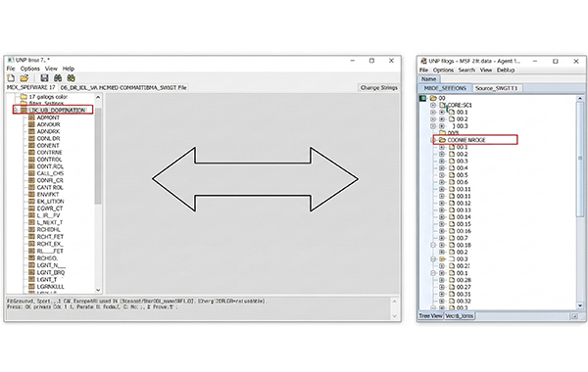Click the New file icon in the left window toolbar
Image resolution: width=588 pixels, height=372 pixels.
point(11,78)
